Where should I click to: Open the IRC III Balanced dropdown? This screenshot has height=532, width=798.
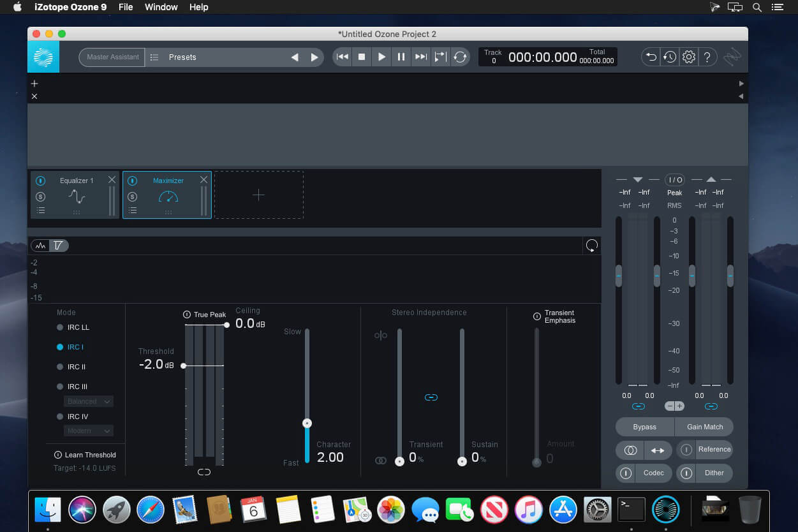(89, 401)
